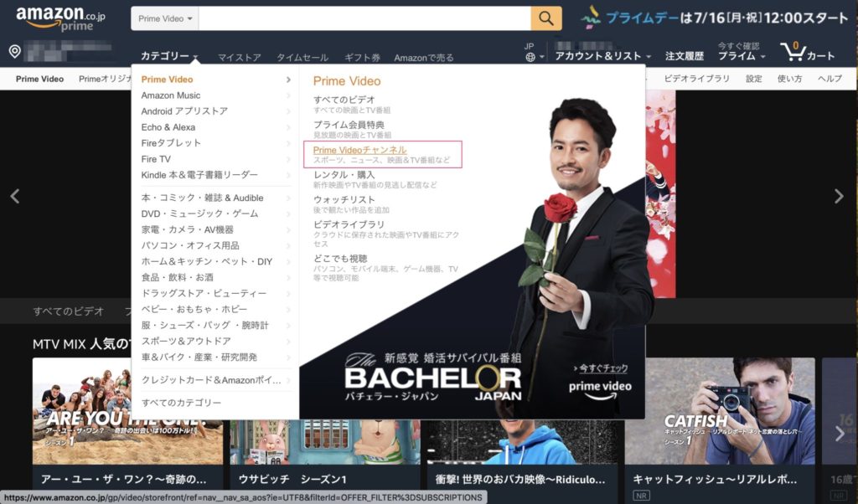Select DVD・ミュージック・ゲーム menu item
Screen dimensions: 858x504
[x=199, y=213]
